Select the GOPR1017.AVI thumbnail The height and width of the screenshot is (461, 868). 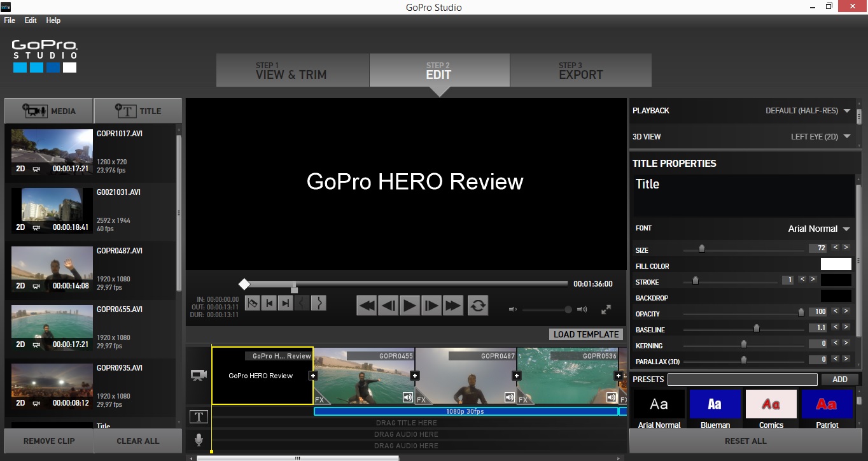52,152
